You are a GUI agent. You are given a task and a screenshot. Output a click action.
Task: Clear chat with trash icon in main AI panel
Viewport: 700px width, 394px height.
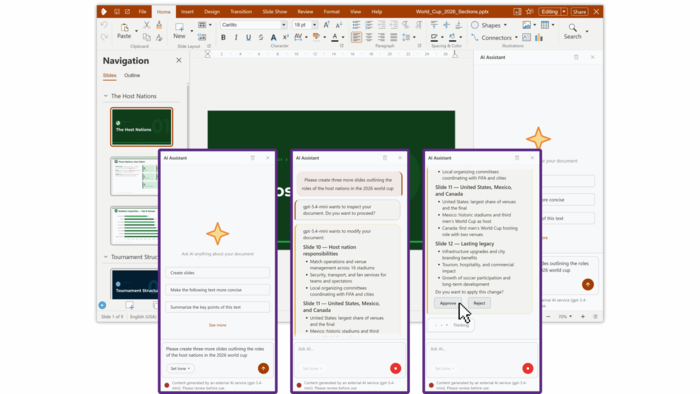pos(576,57)
